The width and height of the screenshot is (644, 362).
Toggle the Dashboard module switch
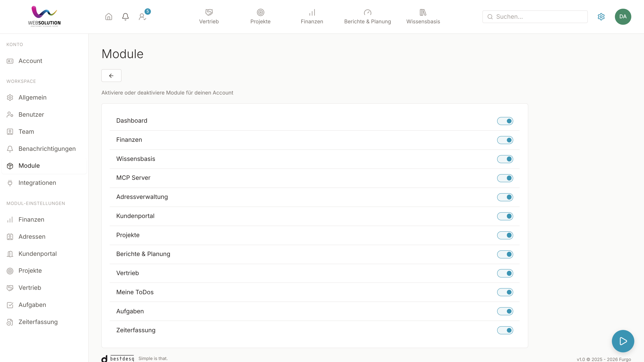point(505,121)
